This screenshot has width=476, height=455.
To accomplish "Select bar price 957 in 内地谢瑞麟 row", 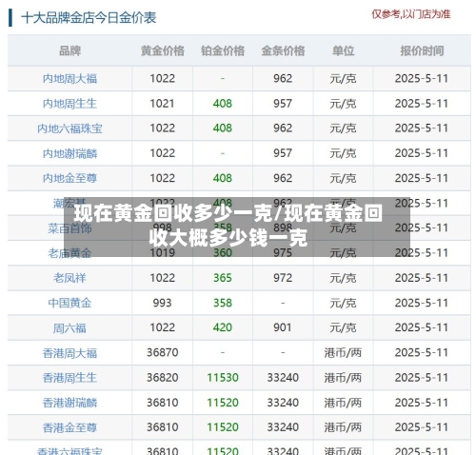I will point(283,153).
